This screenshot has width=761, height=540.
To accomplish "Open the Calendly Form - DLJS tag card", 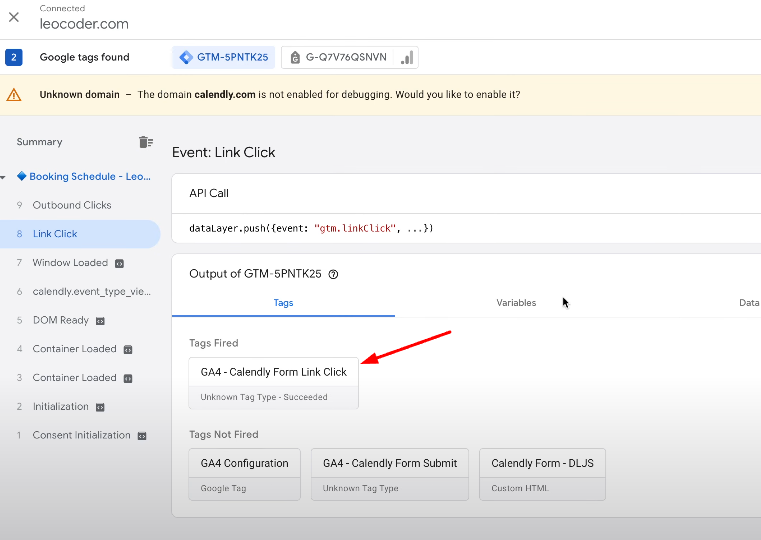I will click(543, 475).
